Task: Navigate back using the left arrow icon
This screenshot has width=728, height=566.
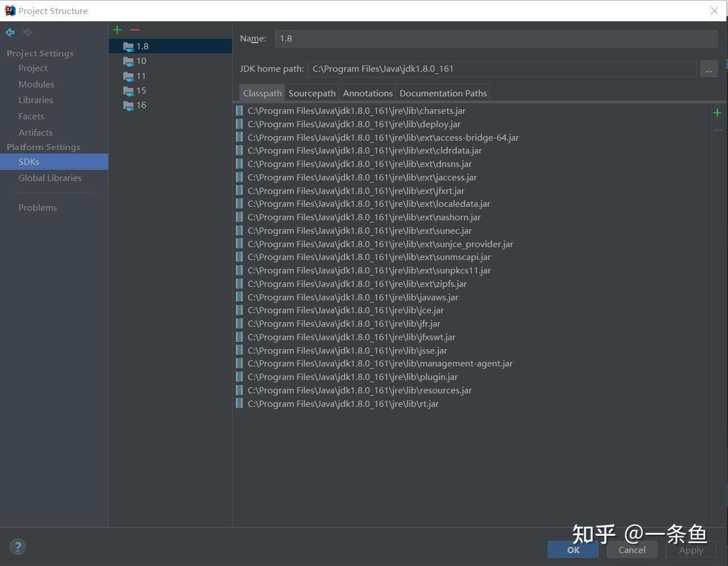Action: [10, 32]
